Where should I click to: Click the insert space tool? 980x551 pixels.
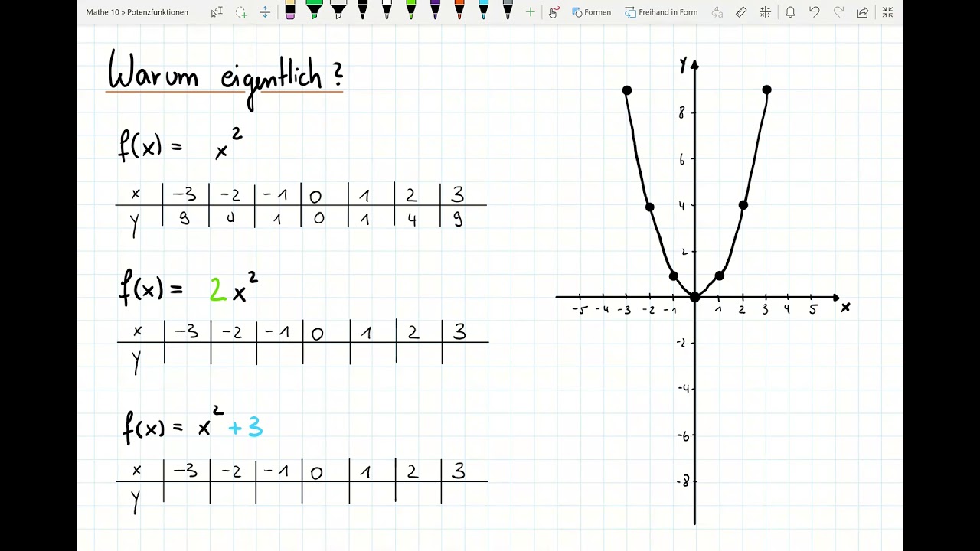click(x=265, y=12)
